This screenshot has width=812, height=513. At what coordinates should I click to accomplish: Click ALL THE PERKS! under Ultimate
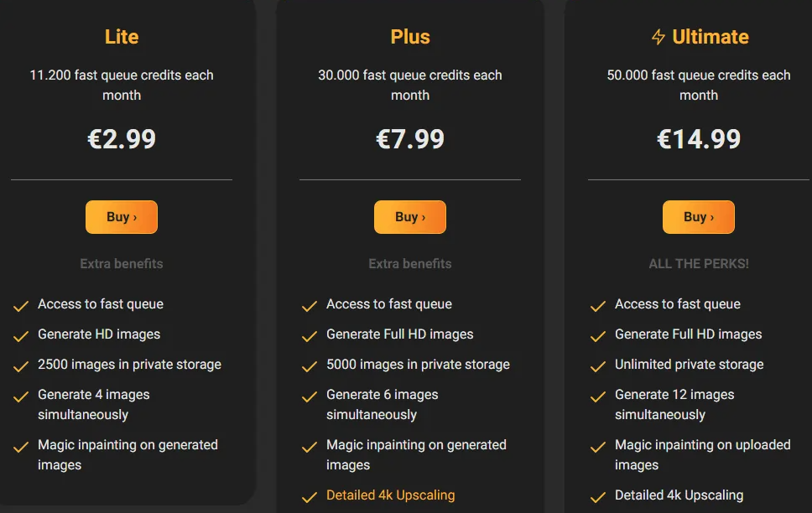pos(699,263)
